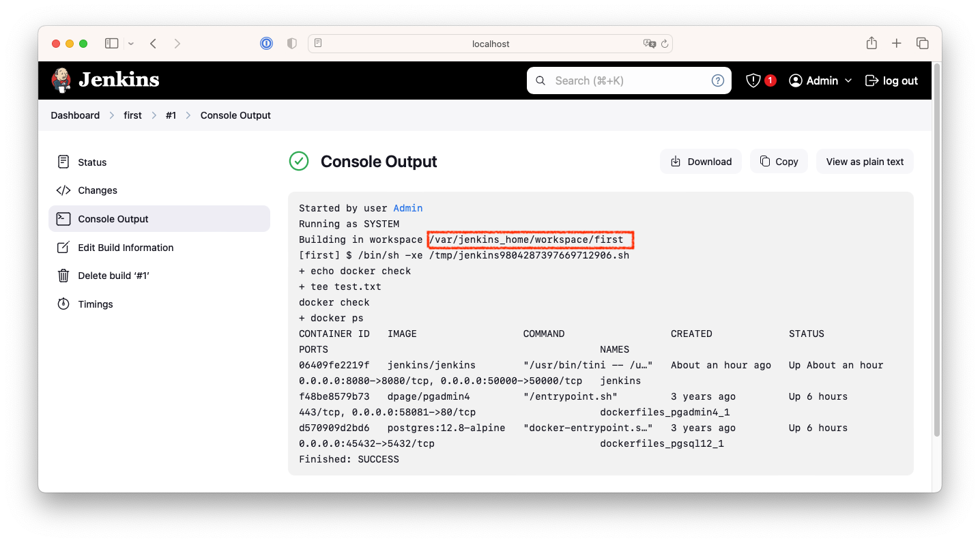Click the Edit Build Information pencil icon
Image resolution: width=980 pixels, height=543 pixels.
63,248
